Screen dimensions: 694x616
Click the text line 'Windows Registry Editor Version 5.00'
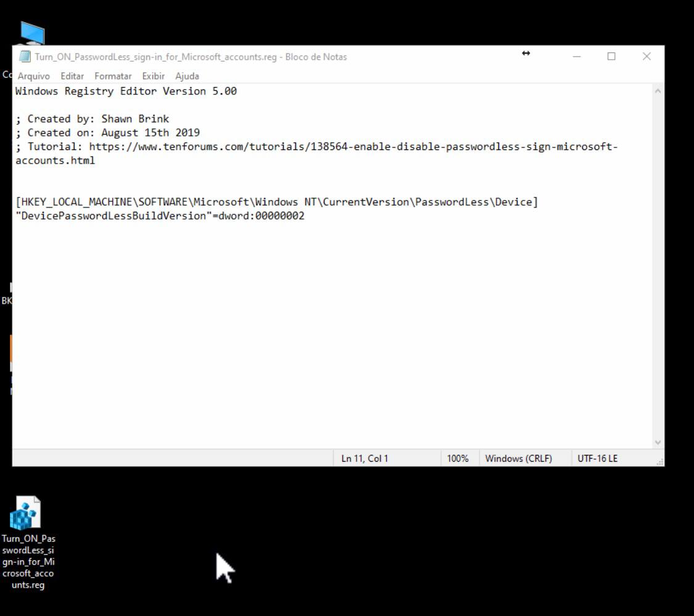tap(126, 91)
